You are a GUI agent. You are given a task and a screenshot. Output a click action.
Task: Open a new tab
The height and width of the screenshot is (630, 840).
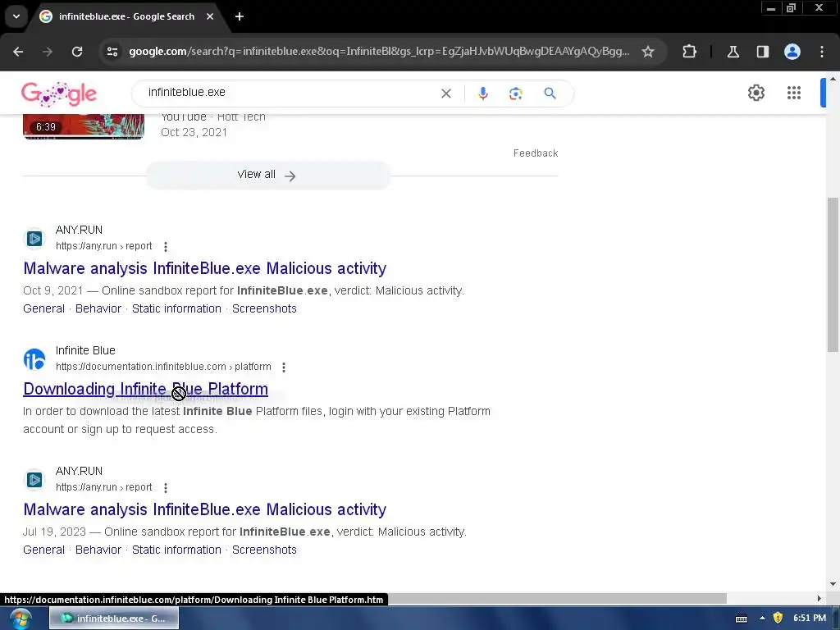click(240, 16)
